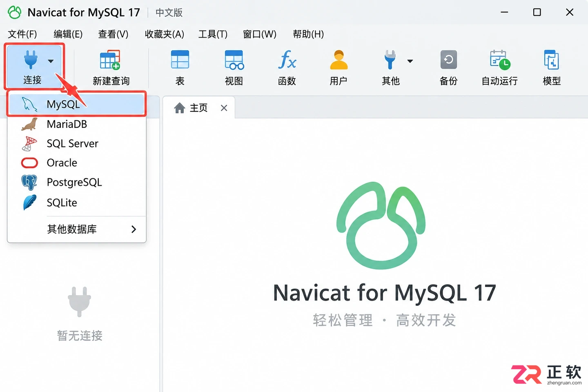Pick PostgreSQL from the connection list
The width and height of the screenshot is (588, 392).
click(x=77, y=182)
